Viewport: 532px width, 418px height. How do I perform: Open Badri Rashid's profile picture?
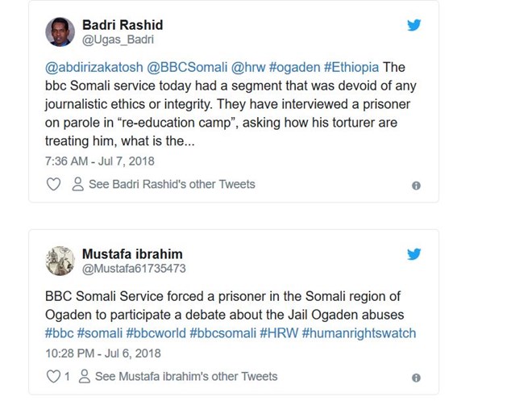click(60, 31)
